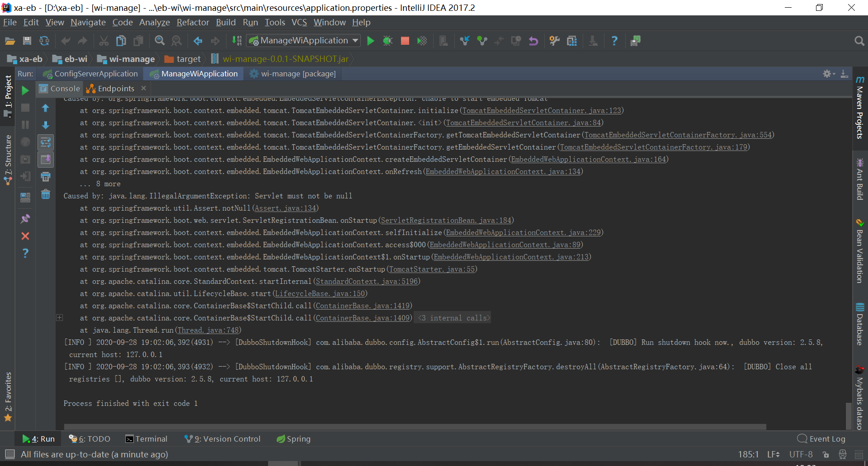Open StandardContext.java:5196 link
Screen dimensions: 868x466
point(367,281)
